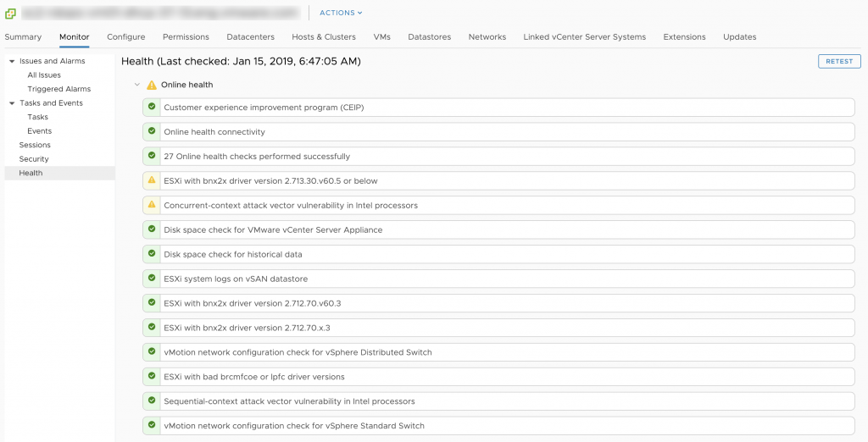This screenshot has height=442, width=868.
Task: Select the vMotion Distributed Switch check row
Action: pyautogui.click(x=498, y=352)
